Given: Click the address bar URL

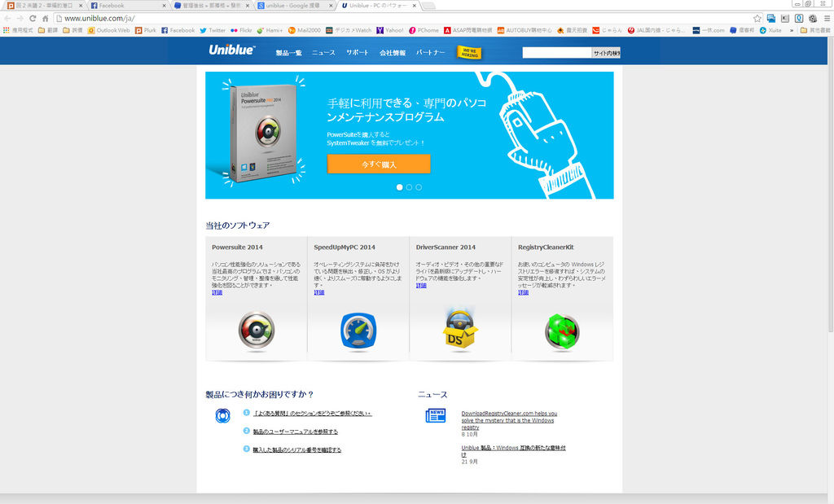Looking at the screenshot, I should [100, 18].
